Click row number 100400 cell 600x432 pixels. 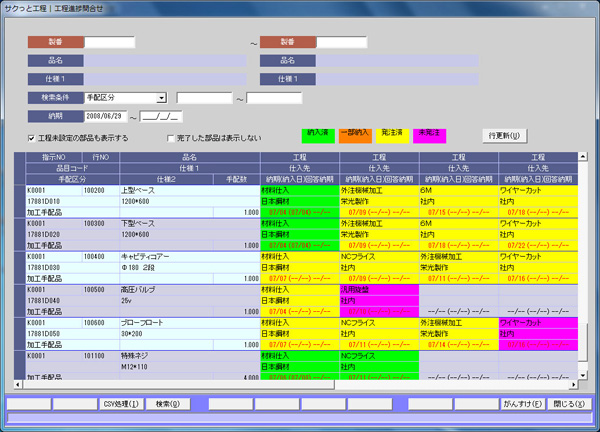(x=101, y=257)
